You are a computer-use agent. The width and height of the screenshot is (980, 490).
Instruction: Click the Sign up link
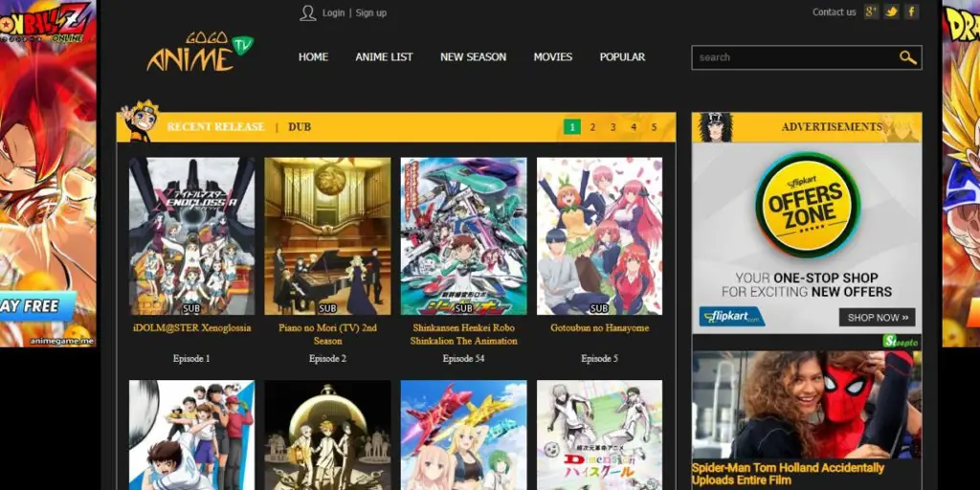click(x=371, y=13)
